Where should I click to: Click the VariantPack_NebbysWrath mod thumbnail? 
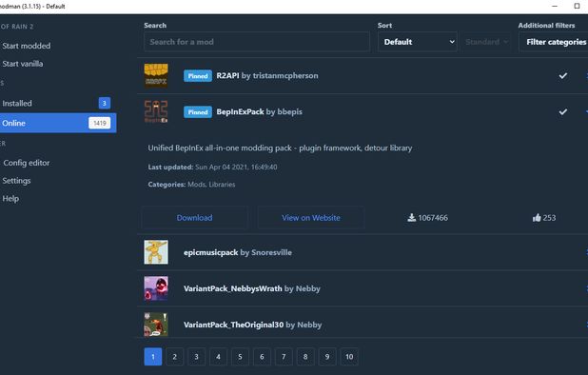(x=156, y=288)
